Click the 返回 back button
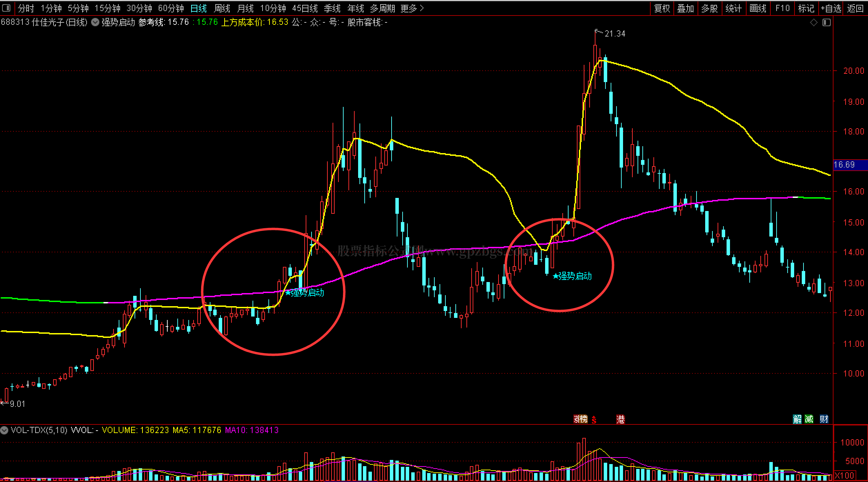Screen dimensions: 868x482 pyautogui.click(x=855, y=8)
